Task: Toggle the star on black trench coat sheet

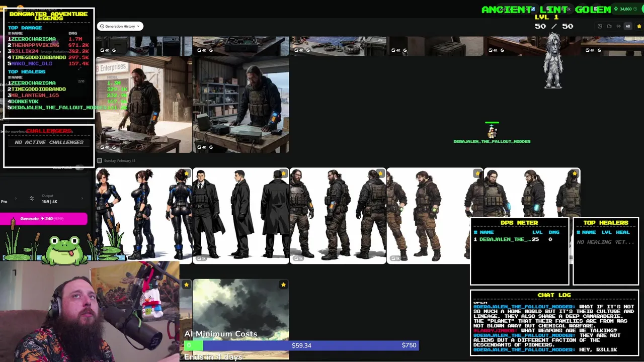Action: point(283,173)
